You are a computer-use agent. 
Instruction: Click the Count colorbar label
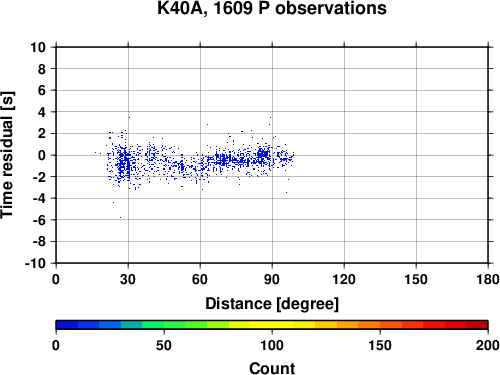point(272,368)
